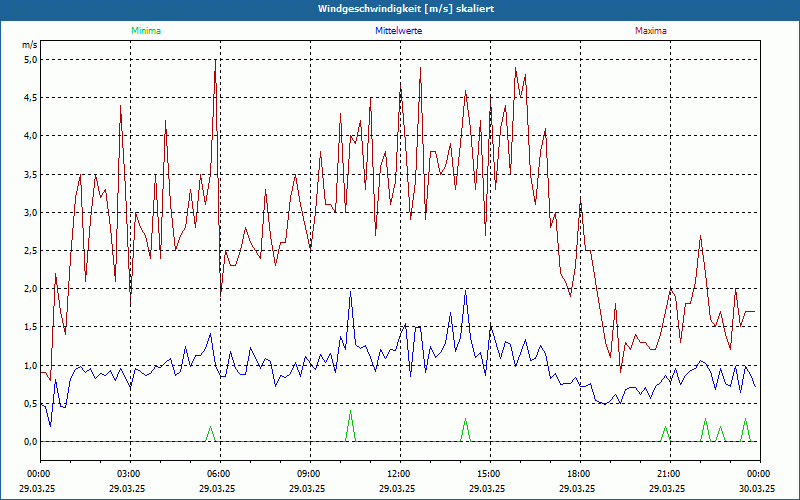Click the 5,0 y-axis value
The height and width of the screenshot is (500, 800).
30,60
